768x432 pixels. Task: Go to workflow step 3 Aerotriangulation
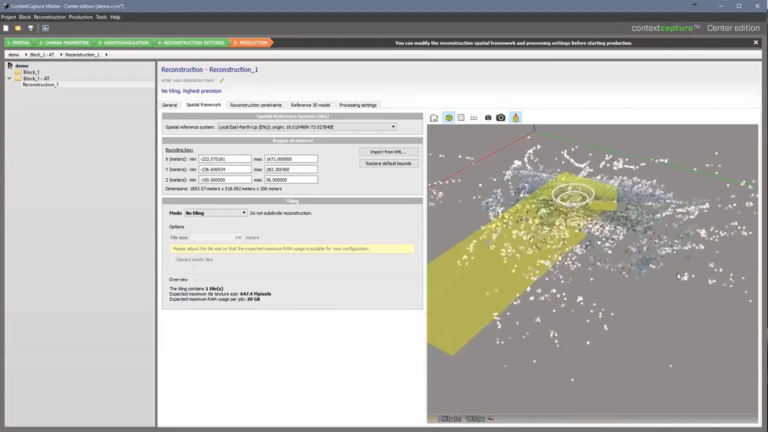123,43
